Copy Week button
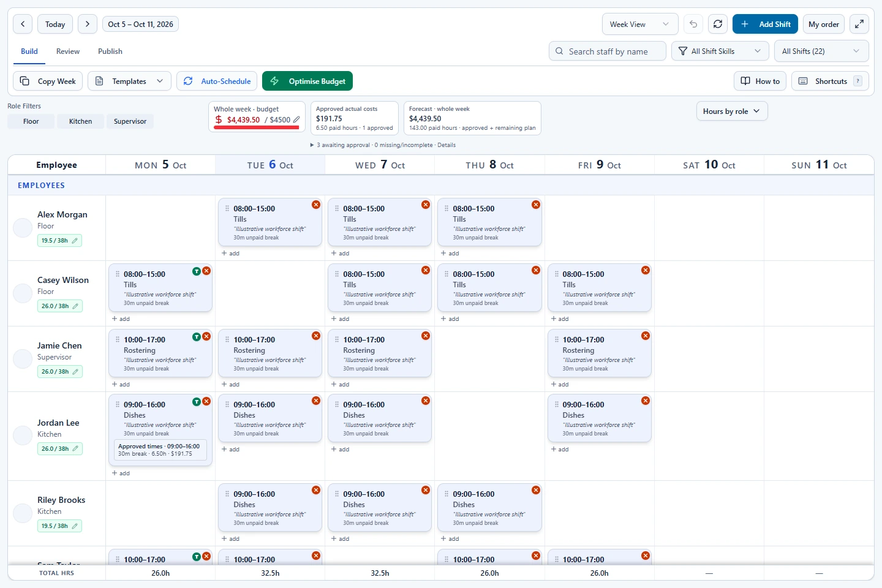Viewport: 882px width, 588px height. coord(48,81)
